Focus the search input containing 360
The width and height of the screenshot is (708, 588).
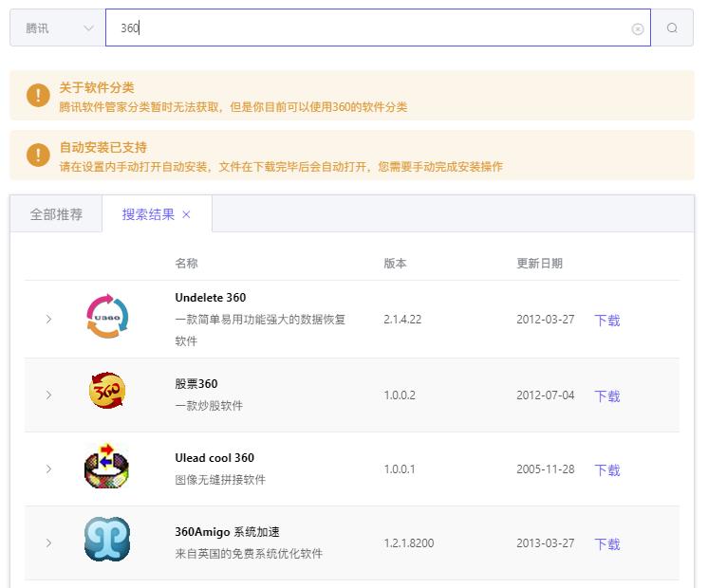pyautogui.click(x=378, y=28)
